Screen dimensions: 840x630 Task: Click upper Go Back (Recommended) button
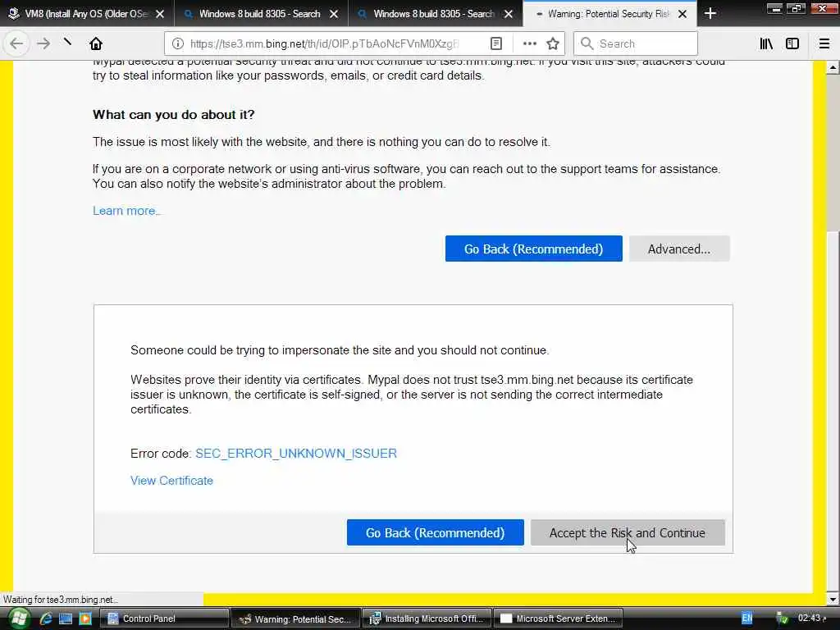tap(533, 249)
